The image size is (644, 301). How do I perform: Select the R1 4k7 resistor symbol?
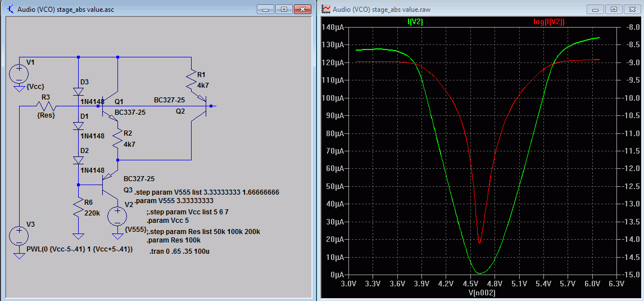[192, 81]
